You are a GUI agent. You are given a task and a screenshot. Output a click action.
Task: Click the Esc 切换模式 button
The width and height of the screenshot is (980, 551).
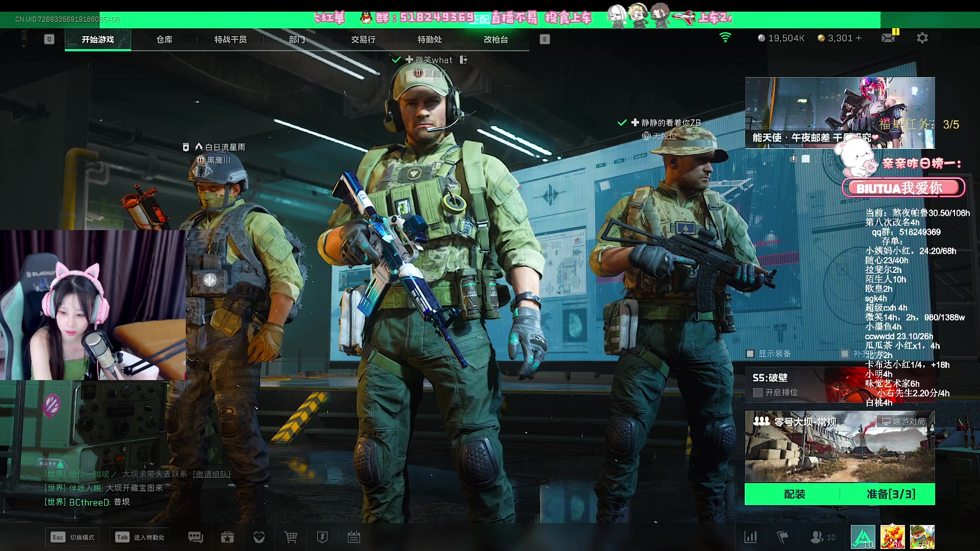[x=72, y=537]
